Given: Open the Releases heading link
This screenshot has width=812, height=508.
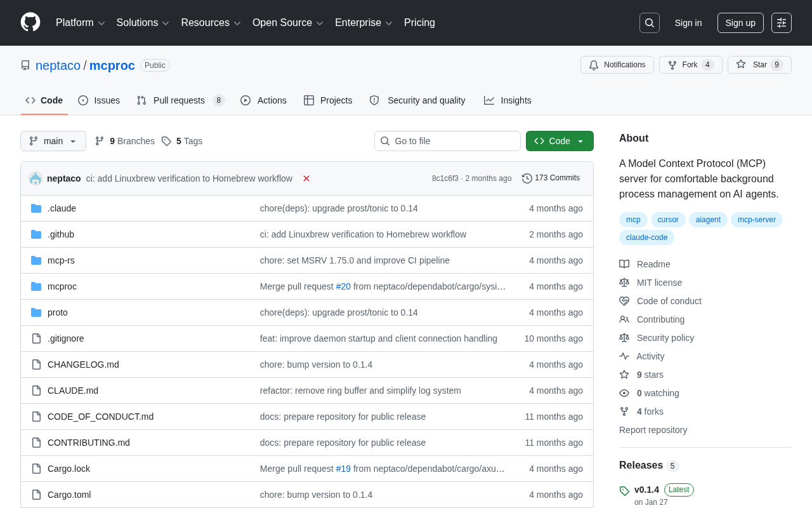Looking at the screenshot, I should [649, 465].
